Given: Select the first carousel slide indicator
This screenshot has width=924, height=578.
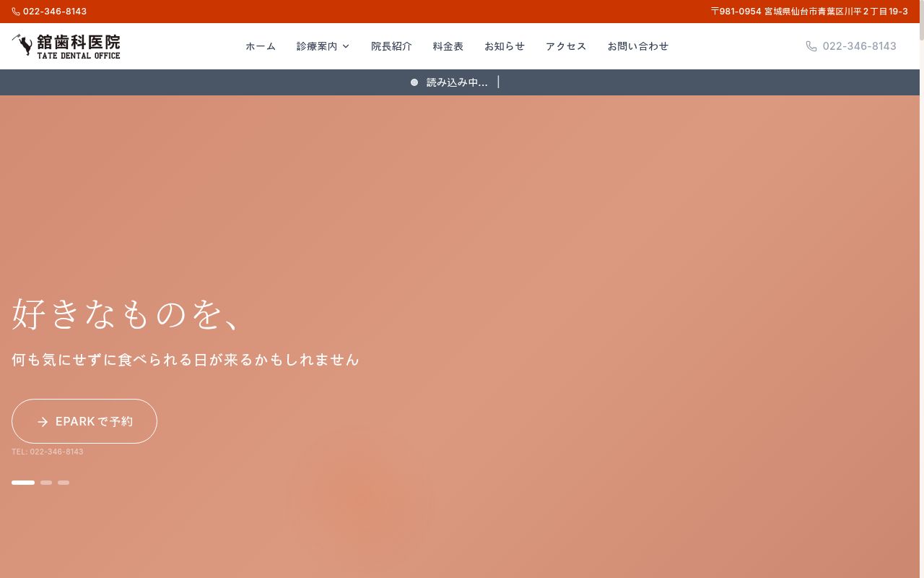Looking at the screenshot, I should pos(23,483).
